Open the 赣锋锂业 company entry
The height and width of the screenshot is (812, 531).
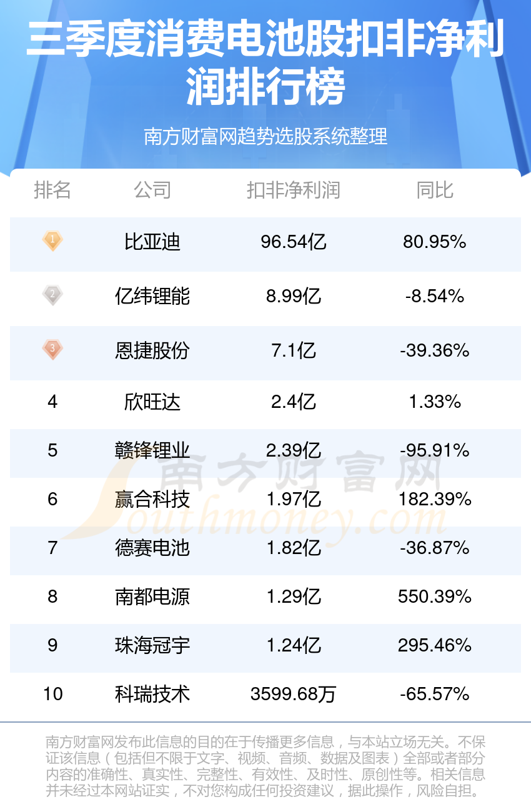[152, 450]
